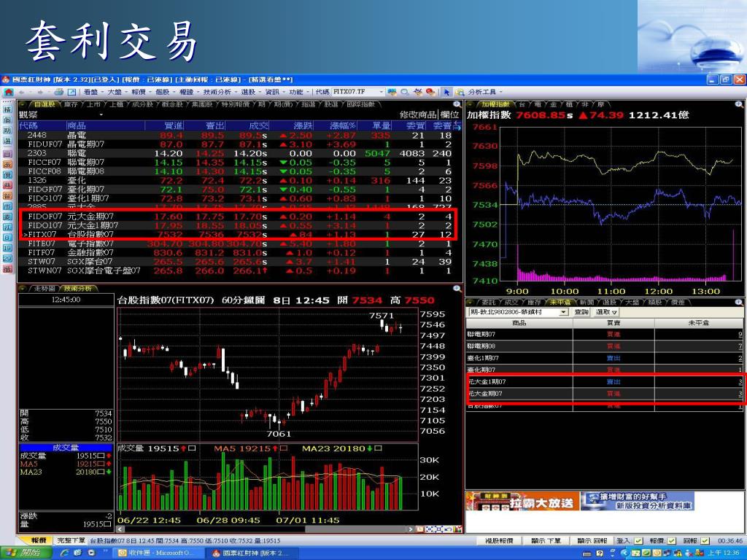Click the search magnifier icon after the code field
The height and width of the screenshot is (560, 747).
pyautogui.click(x=405, y=92)
